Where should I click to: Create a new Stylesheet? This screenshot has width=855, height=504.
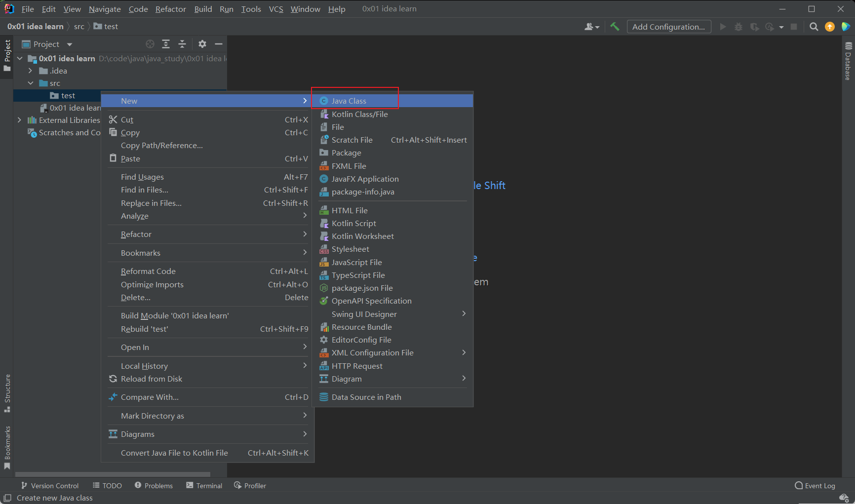[x=392, y=249]
